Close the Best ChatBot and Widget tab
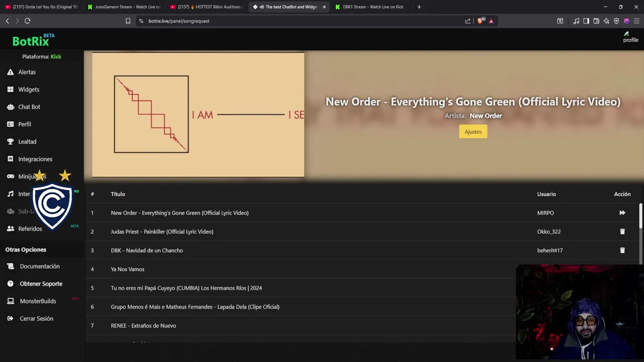The image size is (644, 362). [324, 7]
